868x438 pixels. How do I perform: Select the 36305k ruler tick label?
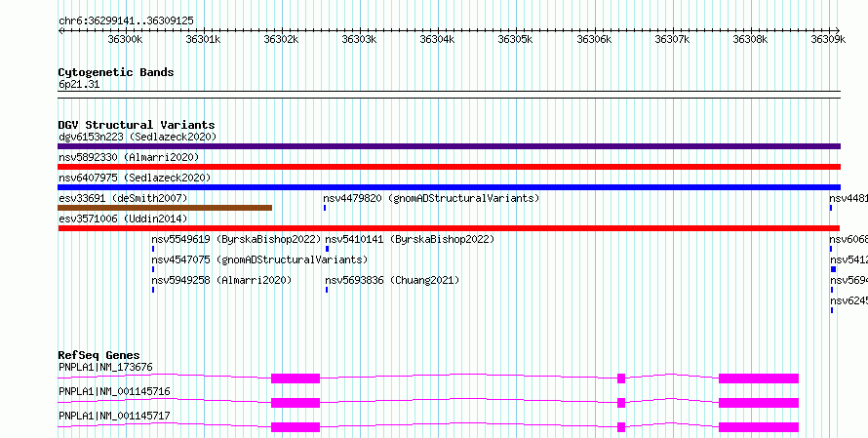click(x=516, y=39)
